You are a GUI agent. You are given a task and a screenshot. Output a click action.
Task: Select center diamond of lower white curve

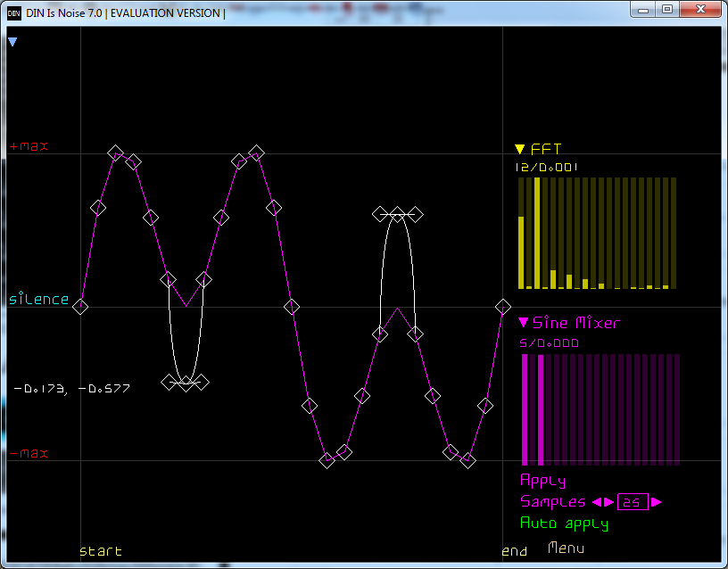[x=186, y=382]
